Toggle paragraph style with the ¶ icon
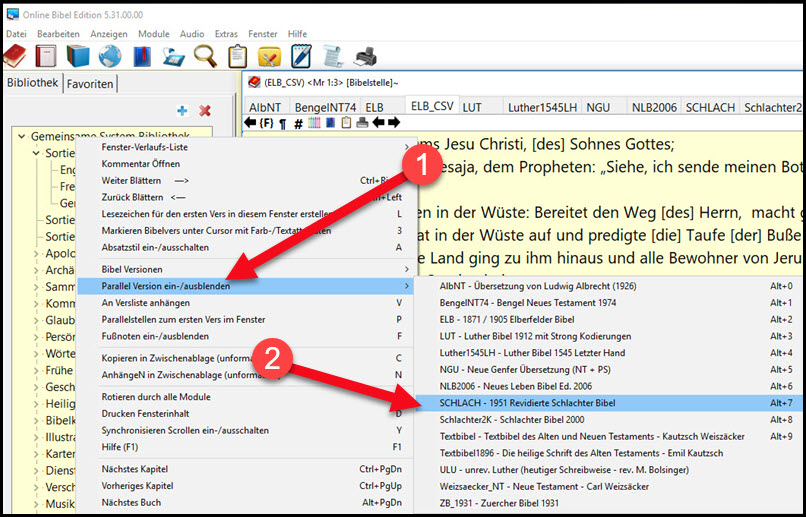 [283, 123]
